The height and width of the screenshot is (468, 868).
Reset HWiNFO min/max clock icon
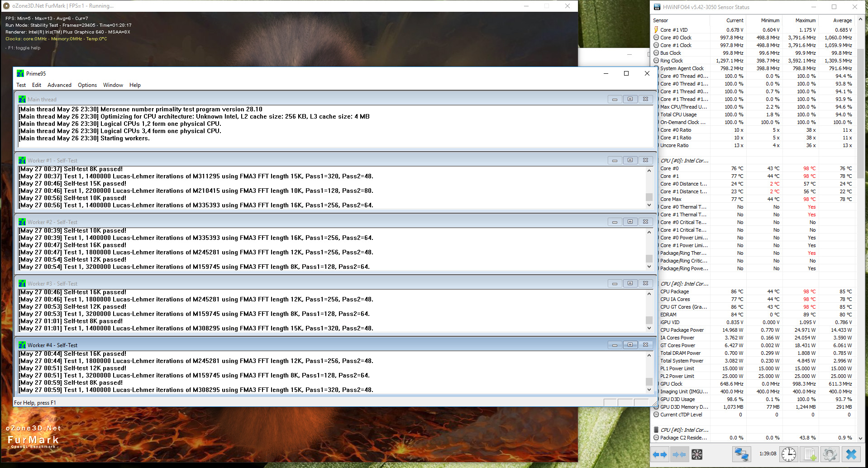coord(788,454)
